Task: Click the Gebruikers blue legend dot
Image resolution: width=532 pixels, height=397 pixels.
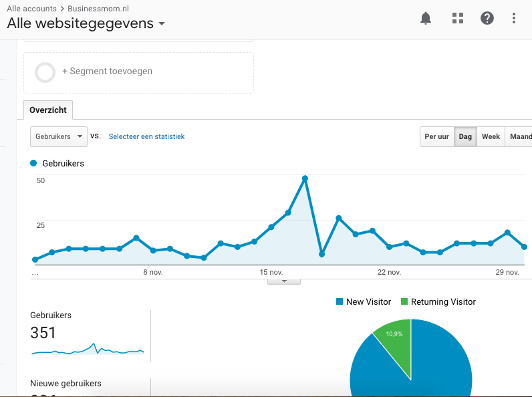Action: pos(33,163)
